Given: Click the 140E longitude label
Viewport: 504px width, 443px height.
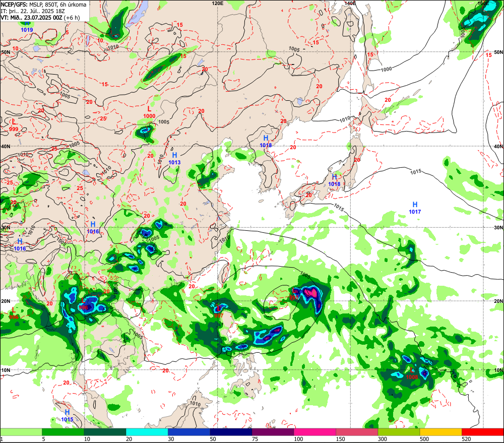Looking at the screenshot, I should click(350, 3).
